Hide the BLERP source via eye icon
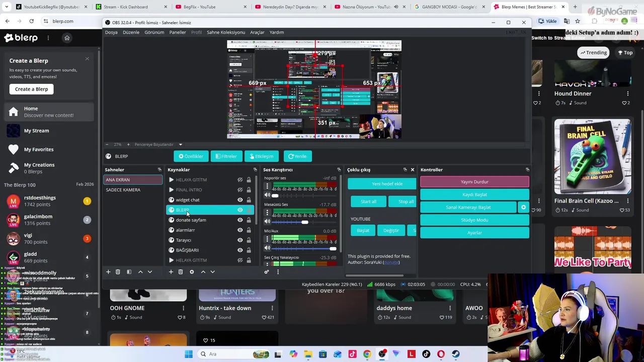This screenshot has height=362, width=644. click(240, 210)
